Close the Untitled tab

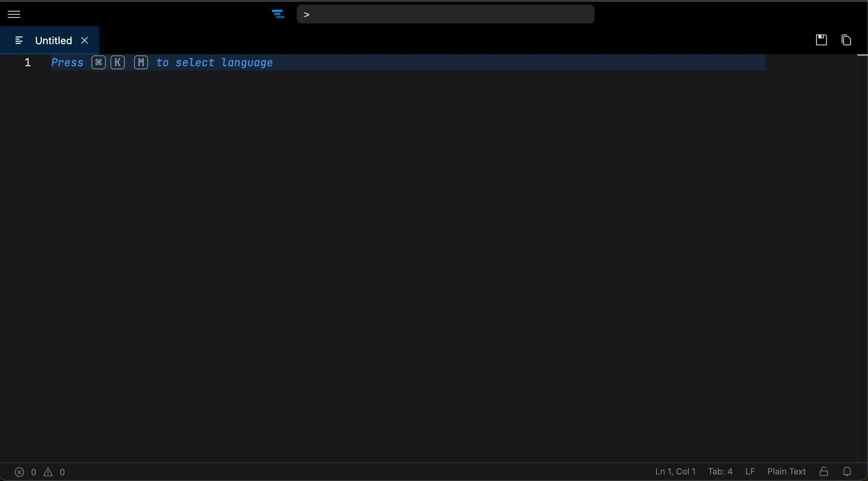84,40
